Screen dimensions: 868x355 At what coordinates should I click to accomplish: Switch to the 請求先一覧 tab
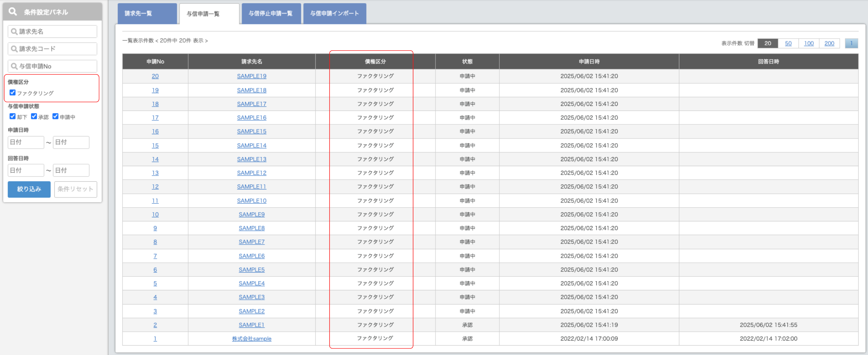[147, 14]
